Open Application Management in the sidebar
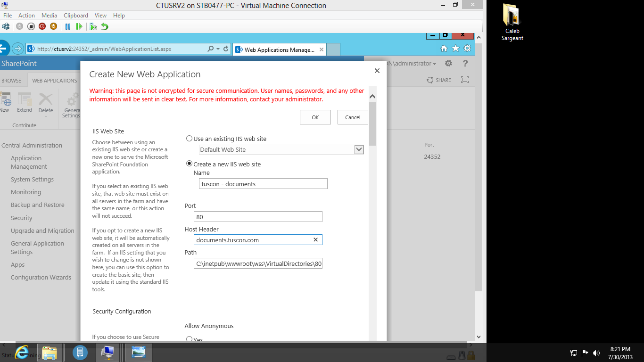The width and height of the screenshot is (644, 362). pos(29,162)
